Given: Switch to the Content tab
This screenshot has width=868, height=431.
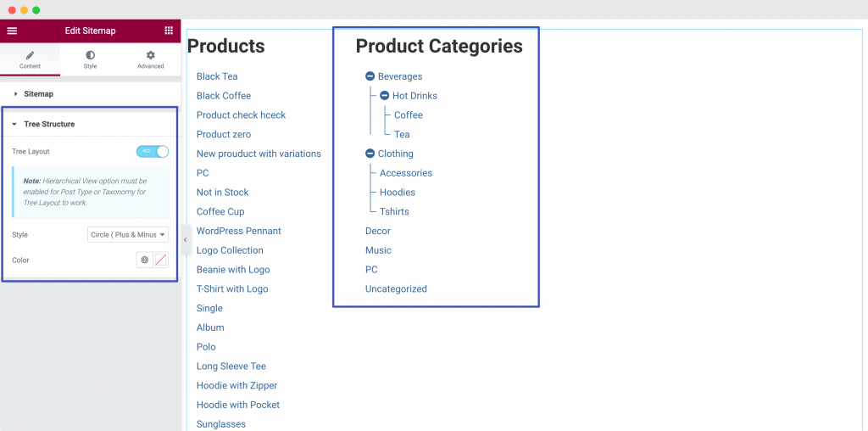Looking at the screenshot, I should 30,60.
